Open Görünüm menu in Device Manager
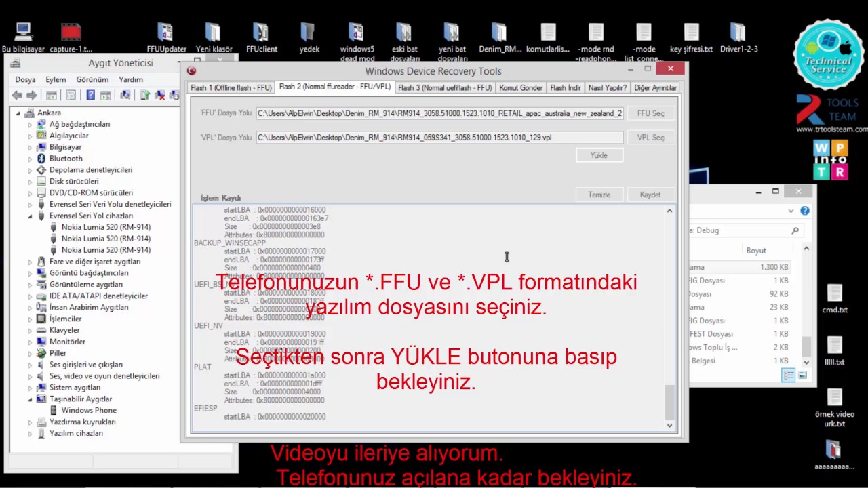Image resolution: width=868 pixels, height=488 pixels. coord(92,79)
